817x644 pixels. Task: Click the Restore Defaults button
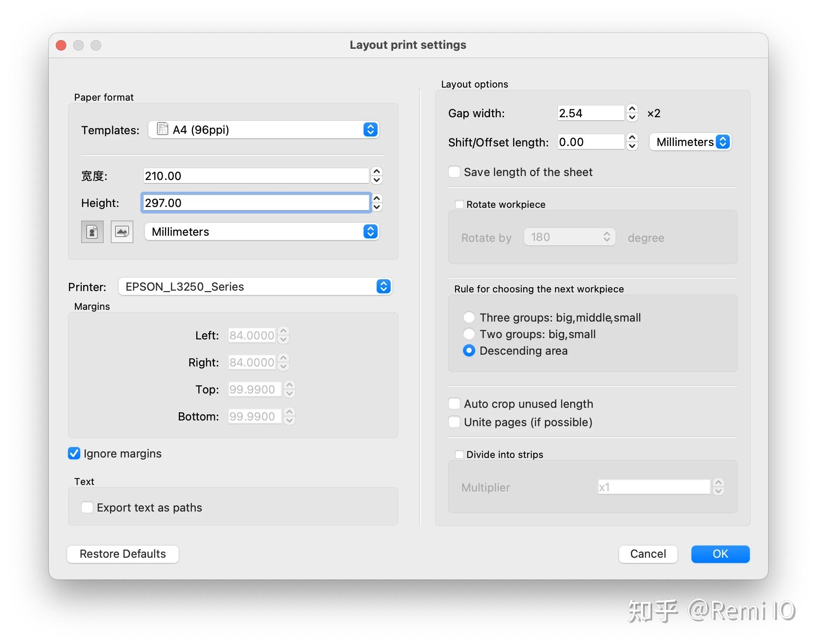coord(123,554)
